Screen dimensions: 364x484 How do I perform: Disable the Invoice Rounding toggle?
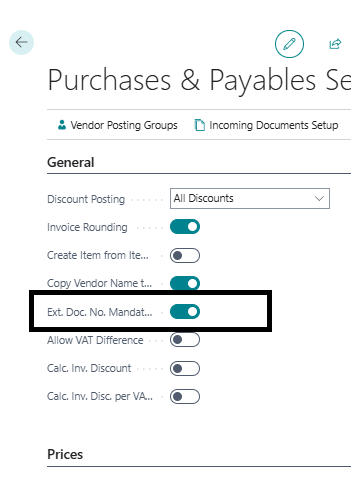[x=185, y=227]
